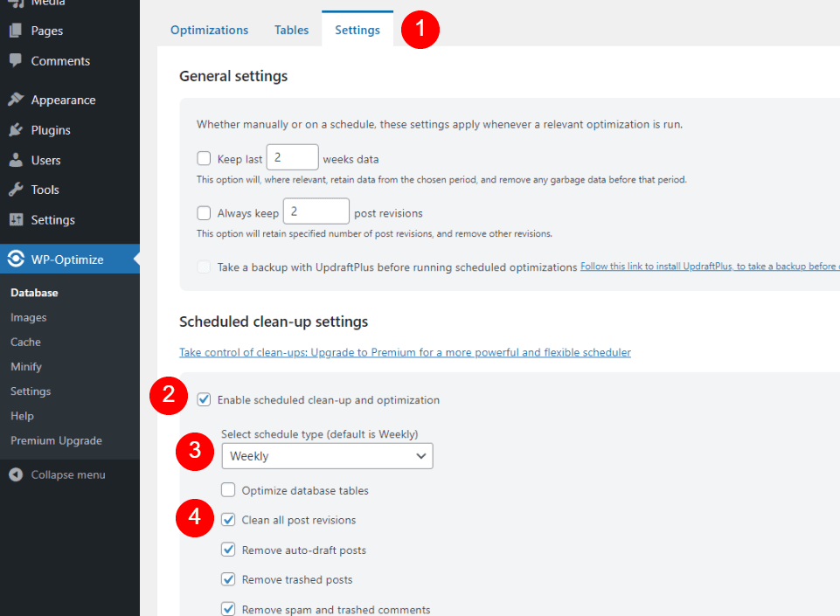Viewport: 840px width, 616px height.
Task: Click the Tools wrench icon
Action: click(16, 190)
